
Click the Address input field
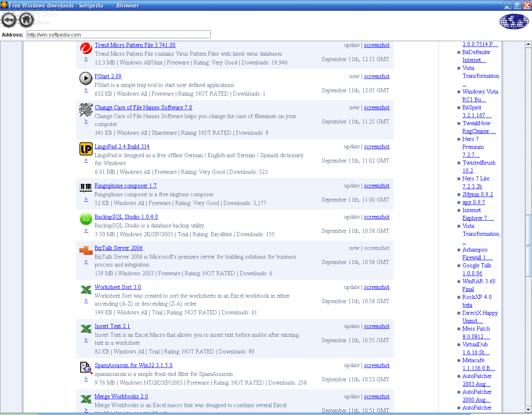[118, 35]
